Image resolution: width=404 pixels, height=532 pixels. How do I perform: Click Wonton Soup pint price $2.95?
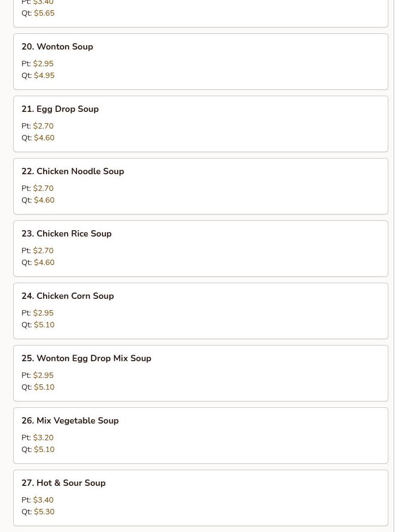point(43,63)
